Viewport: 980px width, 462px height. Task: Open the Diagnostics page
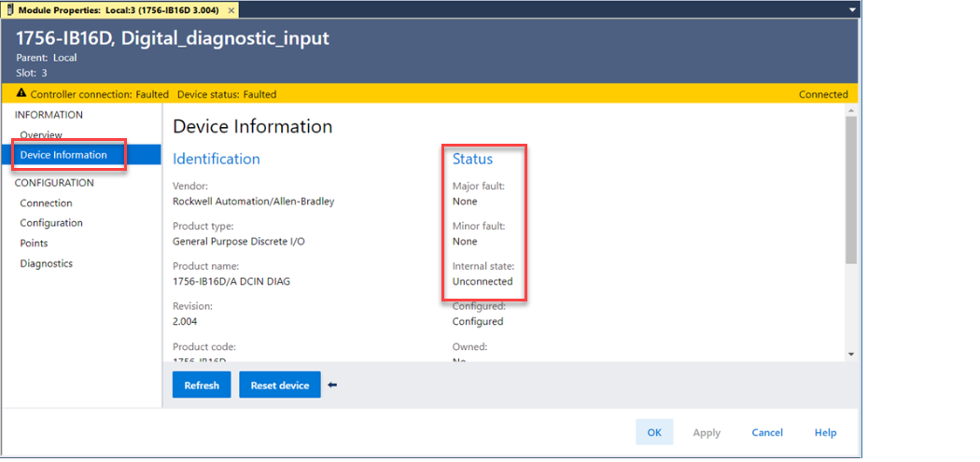click(47, 263)
